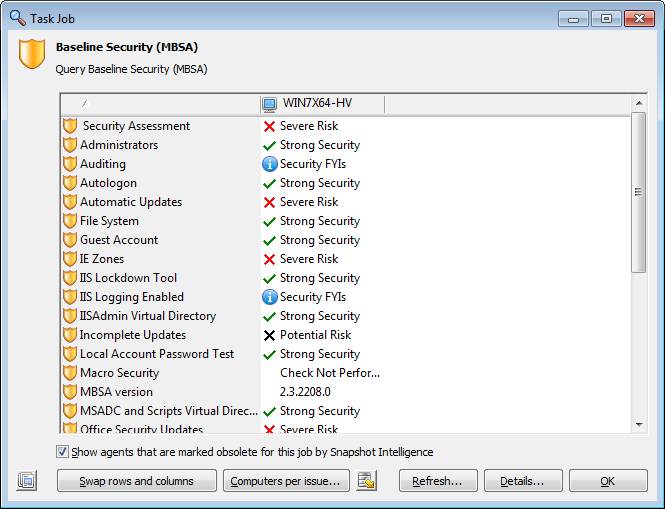Select the Macro Security row
The height and width of the screenshot is (509, 665).
click(x=345, y=373)
